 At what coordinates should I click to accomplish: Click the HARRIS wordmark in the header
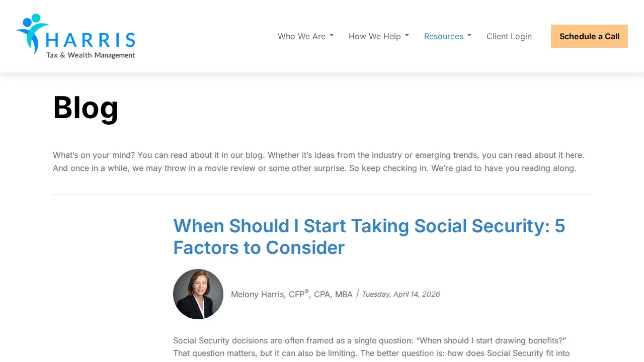pos(91,40)
